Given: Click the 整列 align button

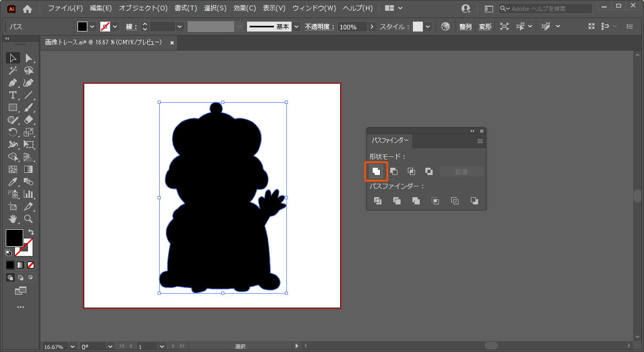Looking at the screenshot, I should [465, 26].
